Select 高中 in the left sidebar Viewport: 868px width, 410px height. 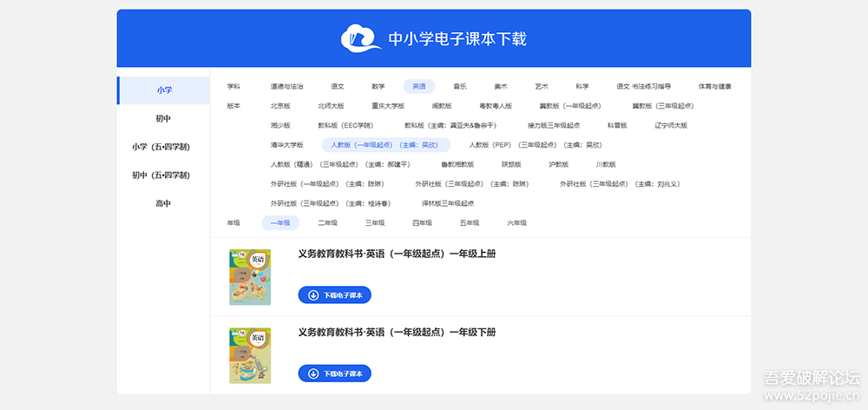pos(163,203)
